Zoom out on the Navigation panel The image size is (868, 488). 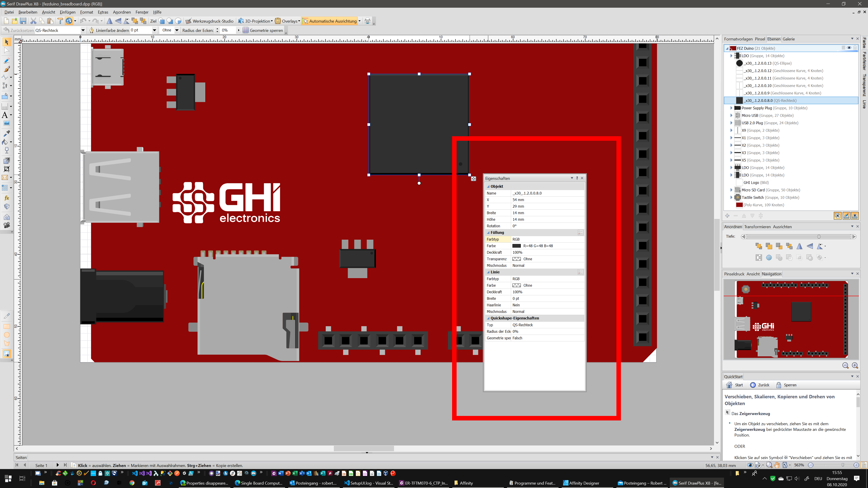[x=845, y=365]
